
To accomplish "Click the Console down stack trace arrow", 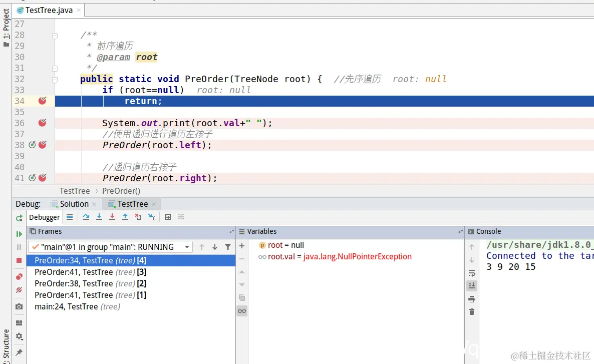I will [x=472, y=260].
